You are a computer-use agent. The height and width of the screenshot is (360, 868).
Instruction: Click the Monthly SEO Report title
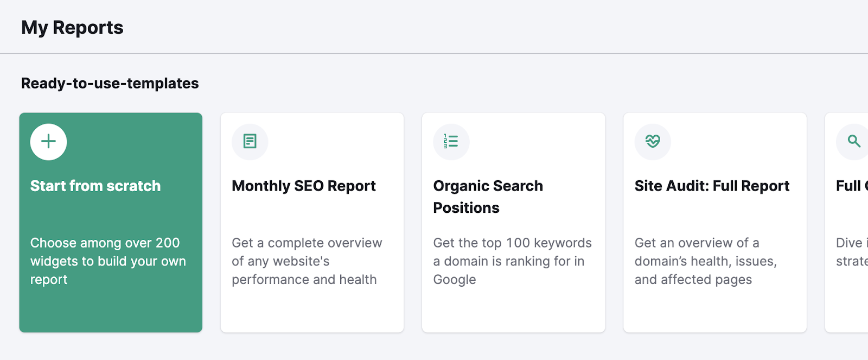[x=303, y=186]
